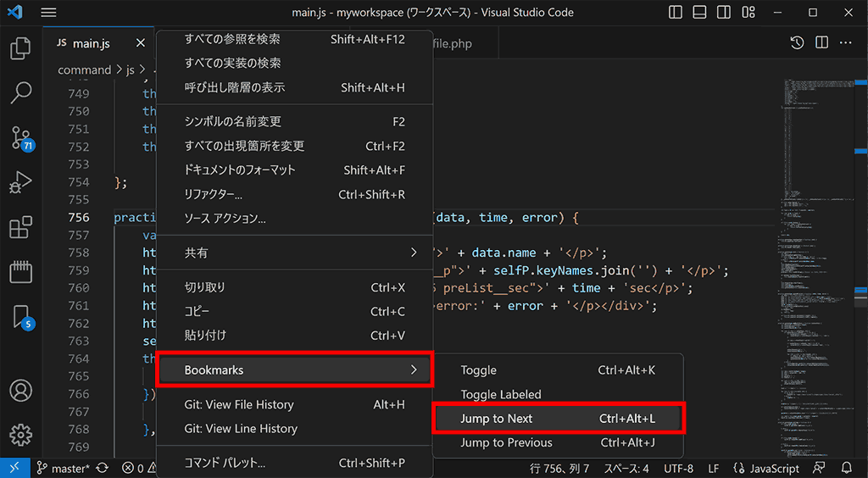Choose すべての参照を検索 from context menu
The height and width of the screenshot is (478, 868).
(294, 39)
